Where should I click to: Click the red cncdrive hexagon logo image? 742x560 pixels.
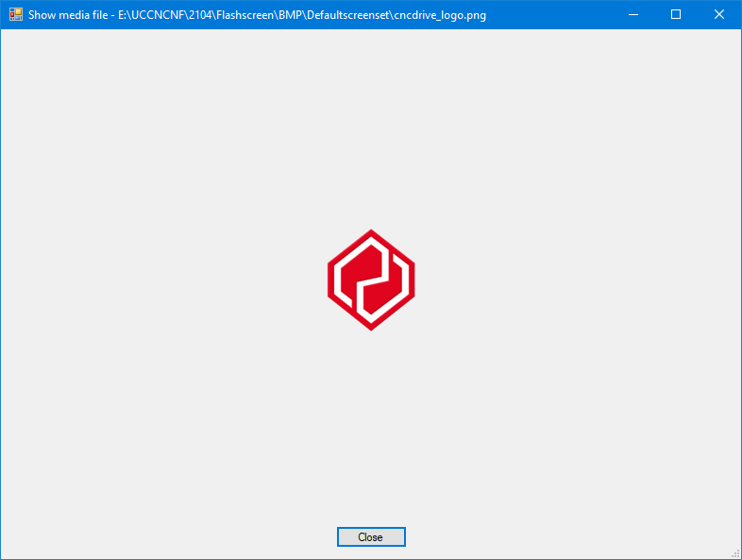click(371, 280)
